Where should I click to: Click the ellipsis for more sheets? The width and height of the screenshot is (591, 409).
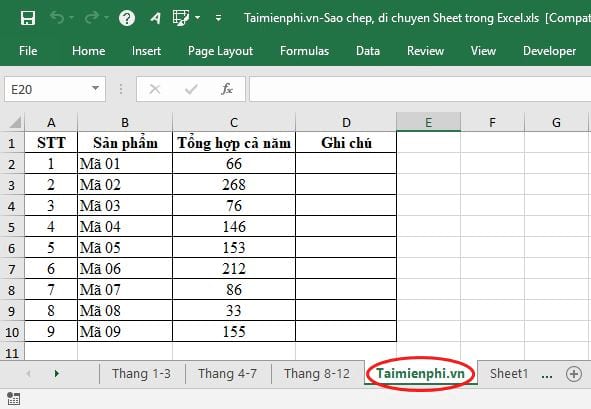pos(547,375)
